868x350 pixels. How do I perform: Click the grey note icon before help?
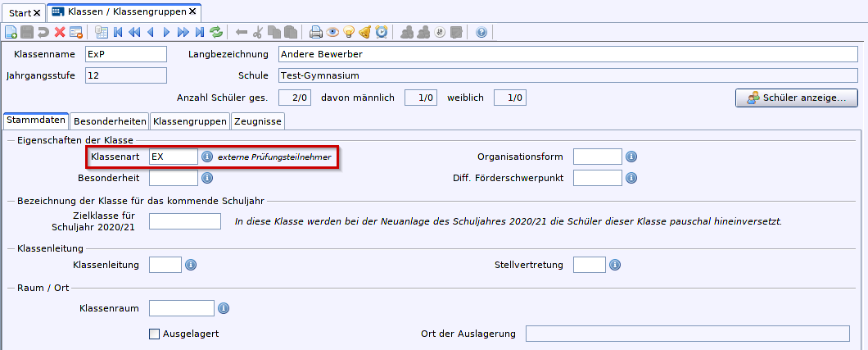(x=456, y=32)
